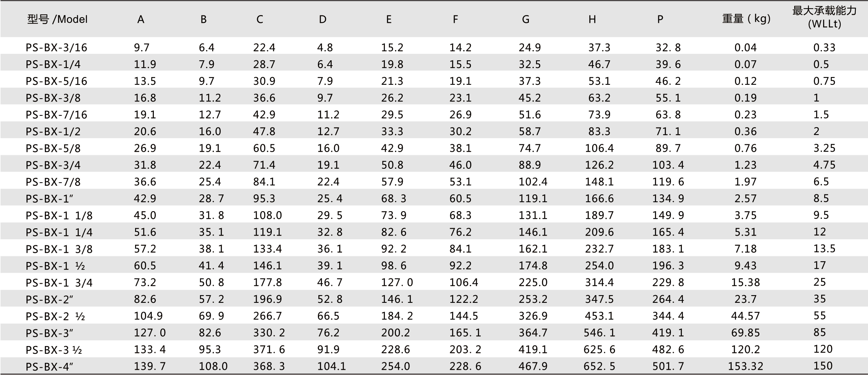Click the P value 501.7
Viewport: 868px width, 375px height.
tap(668, 366)
